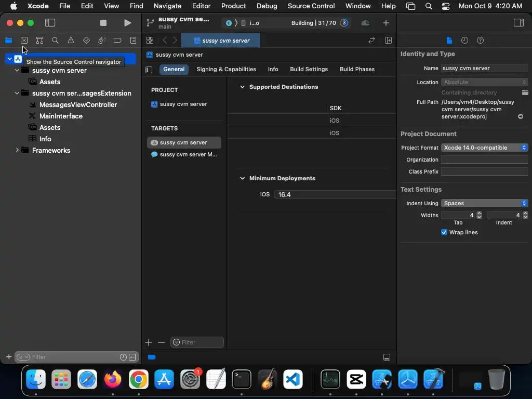Open the Find navigator magnifier icon
The width and height of the screenshot is (532, 399).
[55, 41]
